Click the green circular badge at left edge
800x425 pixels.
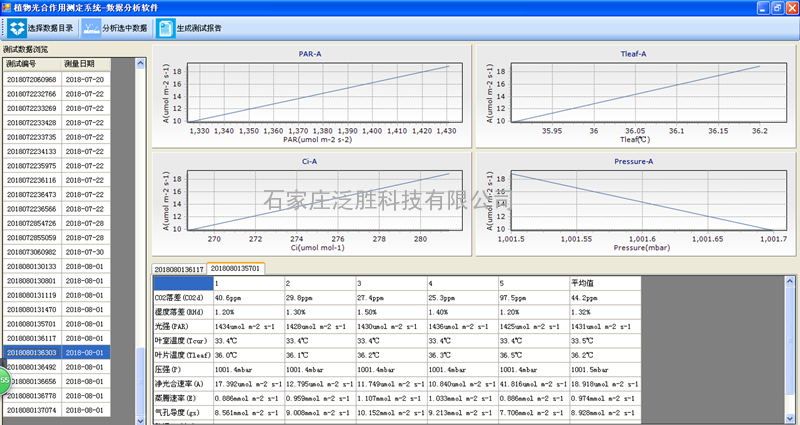pos(4,381)
